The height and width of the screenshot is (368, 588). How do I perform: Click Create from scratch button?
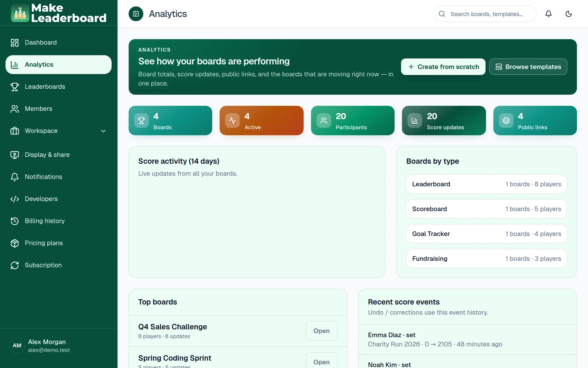443,67
